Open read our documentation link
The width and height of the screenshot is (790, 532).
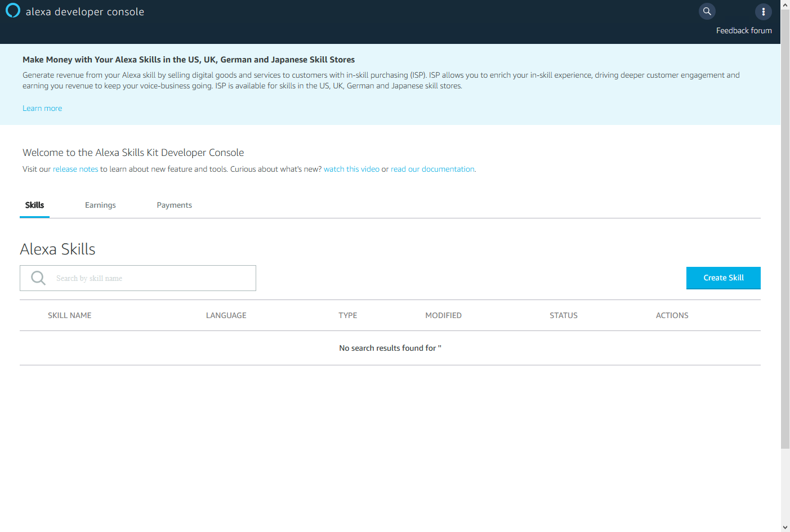[432, 169]
